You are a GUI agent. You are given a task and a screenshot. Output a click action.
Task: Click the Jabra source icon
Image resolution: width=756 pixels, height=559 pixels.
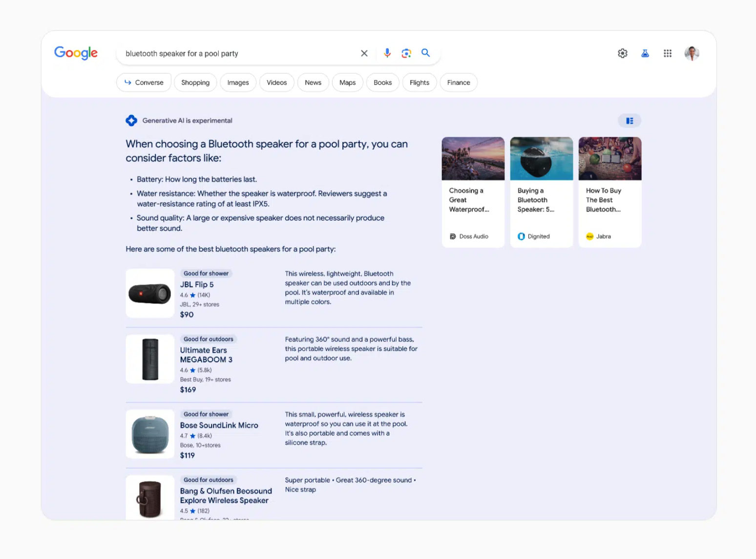(589, 236)
